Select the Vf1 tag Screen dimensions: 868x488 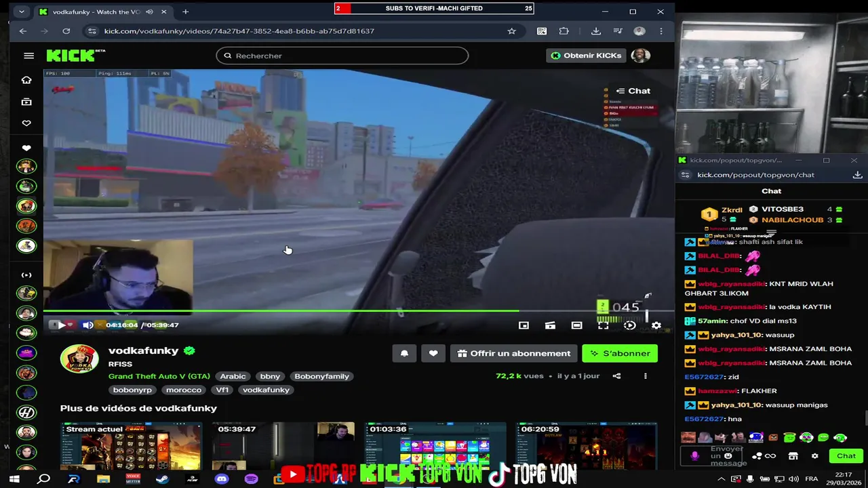(x=222, y=390)
